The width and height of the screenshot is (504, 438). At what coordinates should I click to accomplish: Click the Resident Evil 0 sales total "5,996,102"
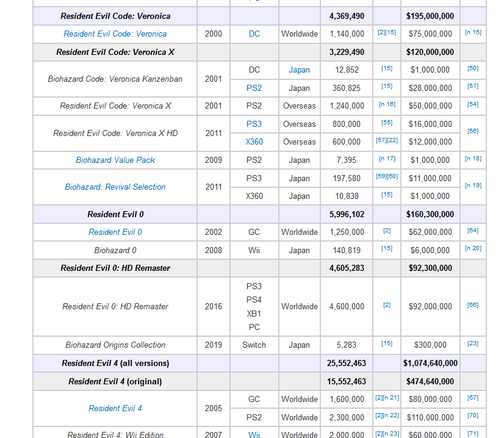[347, 214]
